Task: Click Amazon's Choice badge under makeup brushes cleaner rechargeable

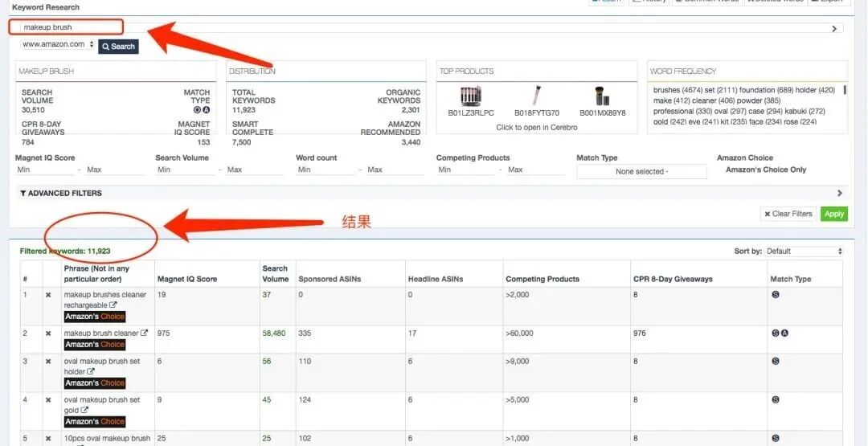Action: pyautogui.click(x=95, y=317)
